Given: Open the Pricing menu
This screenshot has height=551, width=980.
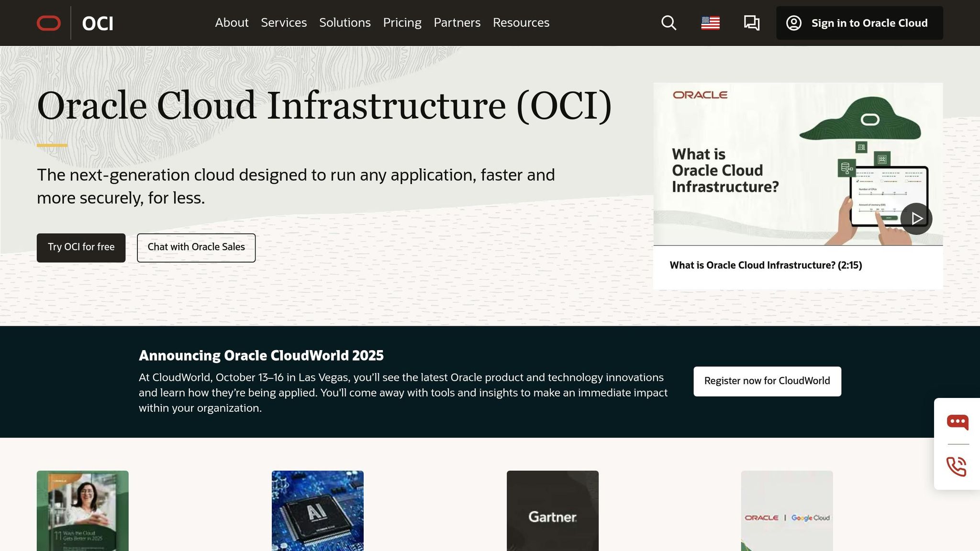Looking at the screenshot, I should 402,22.
